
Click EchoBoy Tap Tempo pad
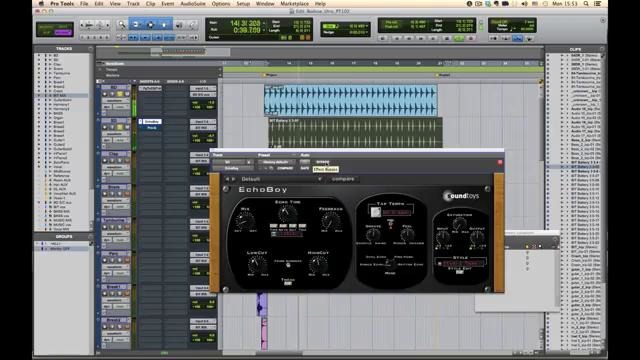click(376, 212)
